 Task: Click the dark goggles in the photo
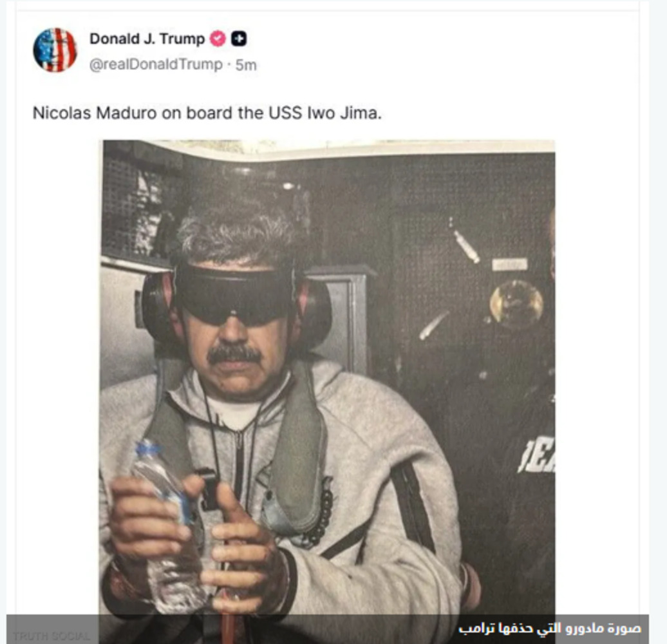[x=234, y=292]
